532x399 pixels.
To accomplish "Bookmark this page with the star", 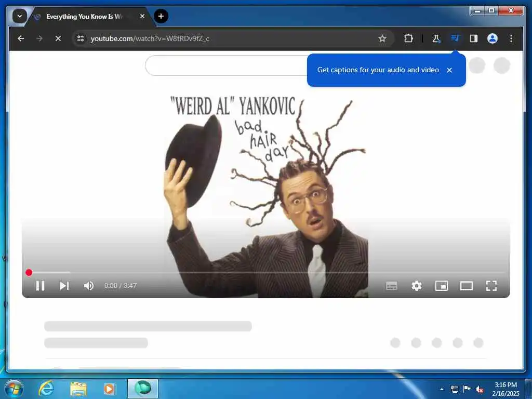I will [x=382, y=38].
